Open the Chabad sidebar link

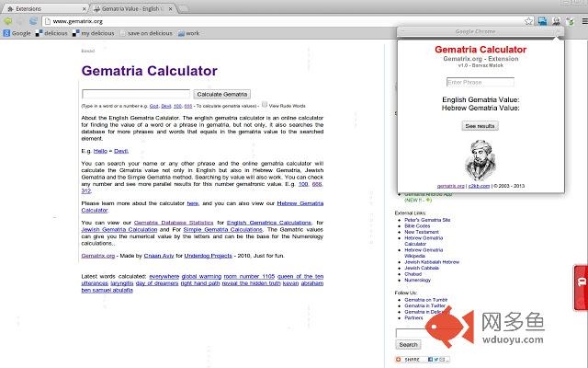(413, 274)
